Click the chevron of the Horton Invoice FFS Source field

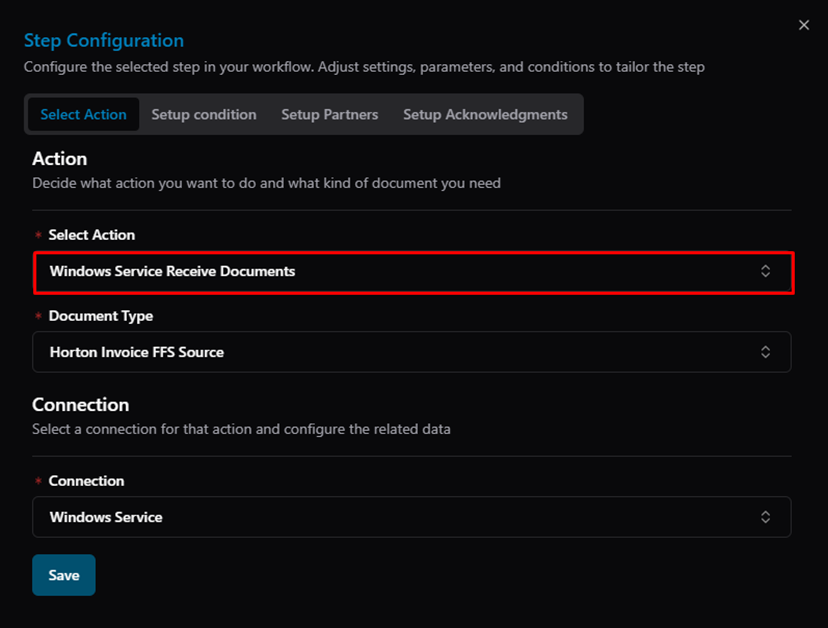pyautogui.click(x=765, y=352)
